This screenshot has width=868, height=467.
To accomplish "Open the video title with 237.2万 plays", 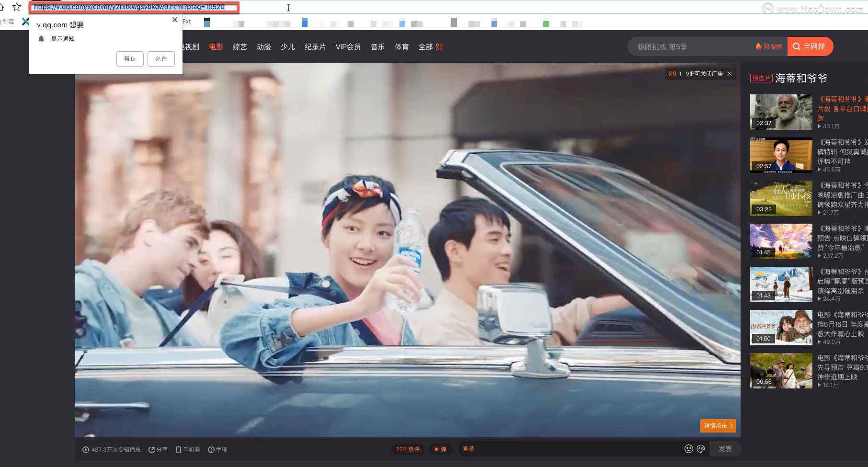I will point(843,238).
